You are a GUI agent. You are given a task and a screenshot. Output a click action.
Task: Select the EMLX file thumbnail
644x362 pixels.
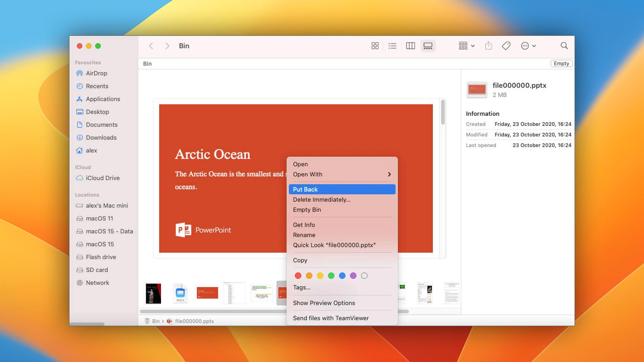pyautogui.click(x=180, y=293)
